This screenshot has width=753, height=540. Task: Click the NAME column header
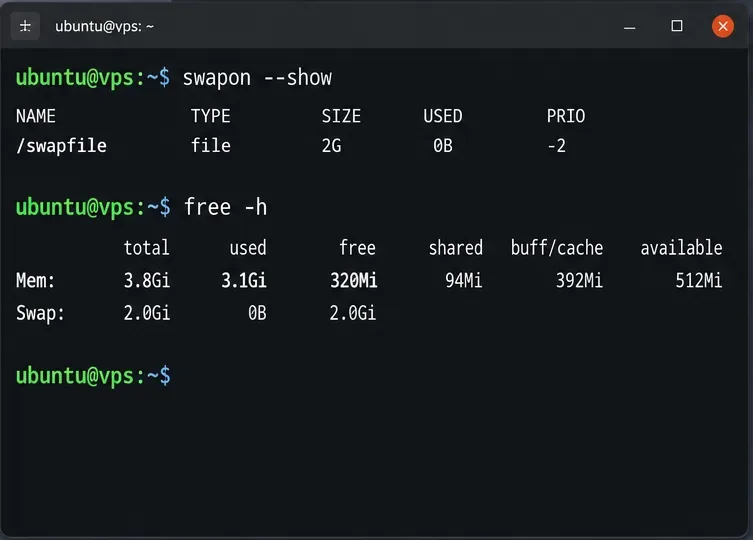[x=36, y=116]
